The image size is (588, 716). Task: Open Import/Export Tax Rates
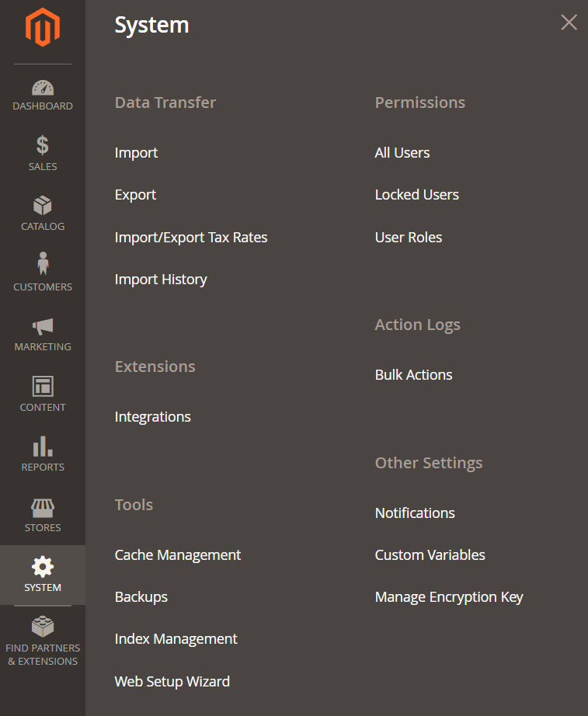click(191, 238)
